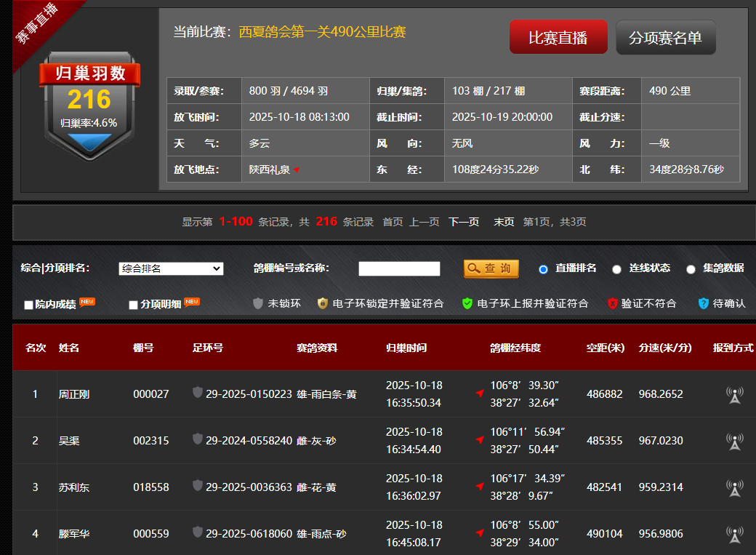The width and height of the screenshot is (756, 555).
Task: Expand the 陕西礼泉 release location arrow
Action: (x=297, y=170)
